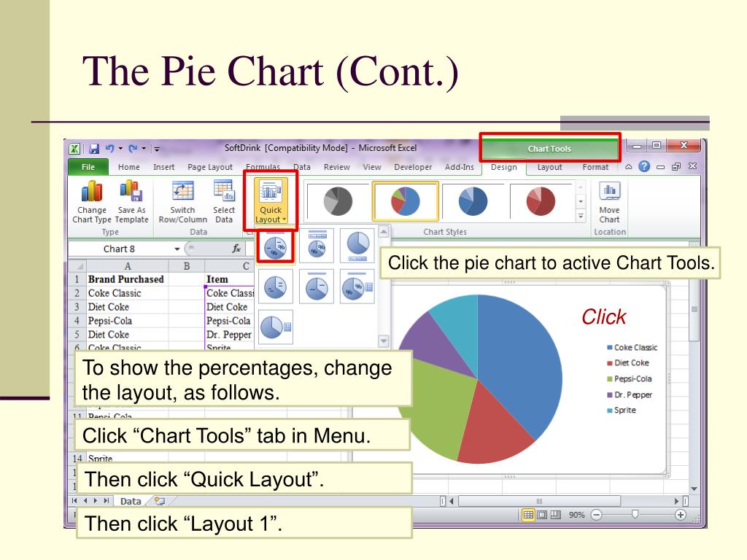Select the Layout tab under Chart Tools
This screenshot has height=560, width=747.
(x=549, y=167)
